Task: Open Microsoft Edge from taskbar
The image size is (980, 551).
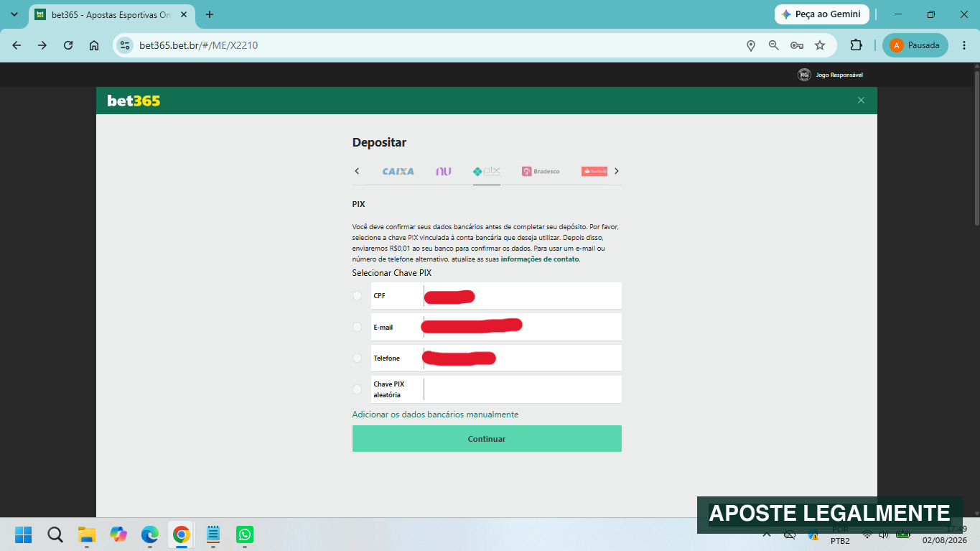Action: [150, 534]
